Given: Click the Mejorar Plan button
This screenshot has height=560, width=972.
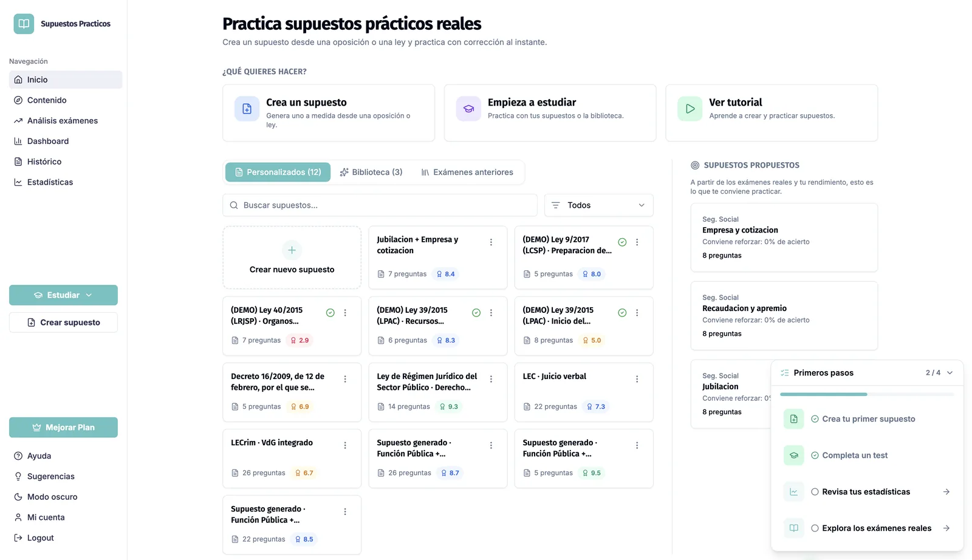Looking at the screenshot, I should point(63,428).
